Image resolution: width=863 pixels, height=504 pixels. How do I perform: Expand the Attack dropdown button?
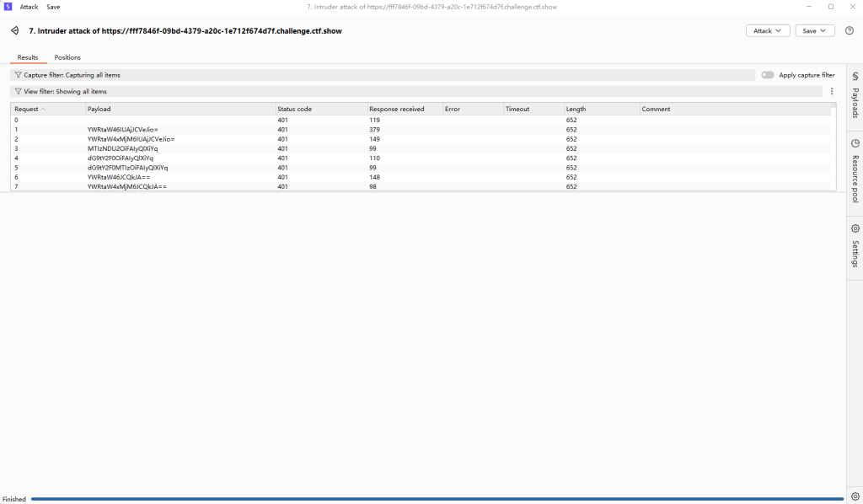point(767,31)
